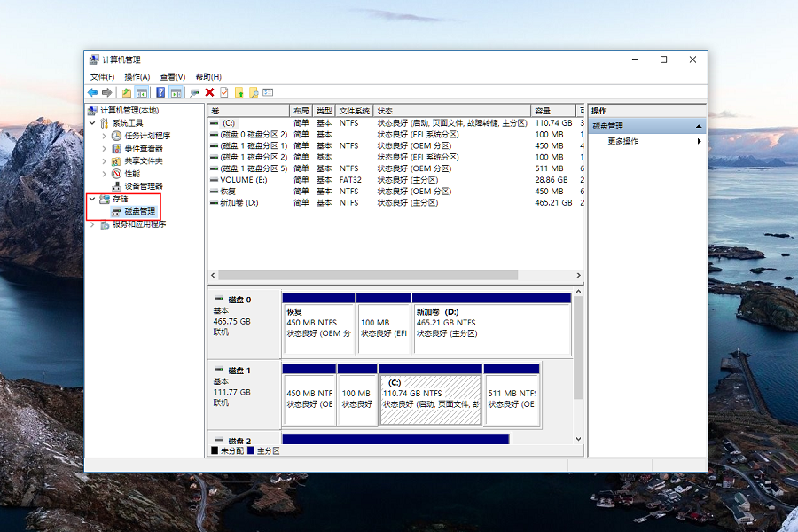Collapse the 磁盘管理 section in 操作 pane
The height and width of the screenshot is (532, 798).
pos(699,126)
